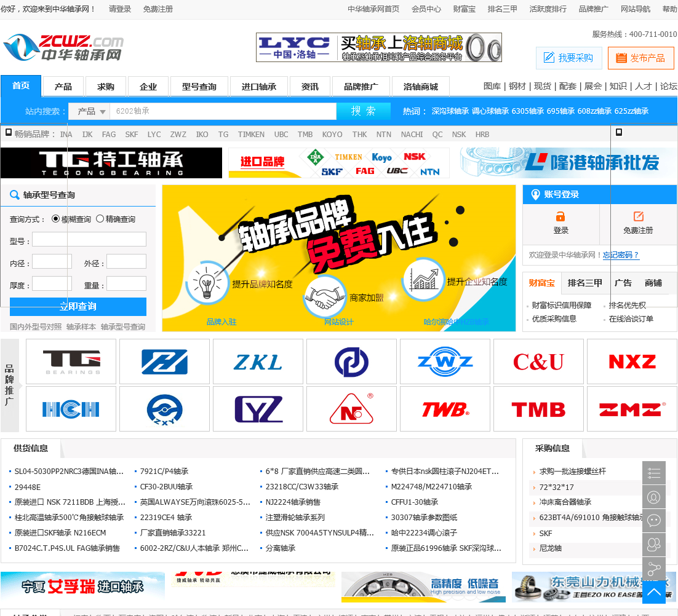Screen dimensions: 678x616
Task: Open the TG Bearings brand logo tile
Action: pyautogui.click(x=71, y=361)
